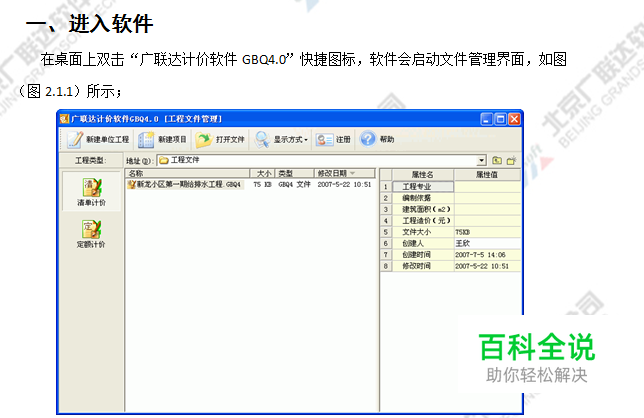Select file 新龙小区第一期给排水工程.GBQ4
Image resolution: width=644 pixels, height=418 pixels.
point(184,185)
